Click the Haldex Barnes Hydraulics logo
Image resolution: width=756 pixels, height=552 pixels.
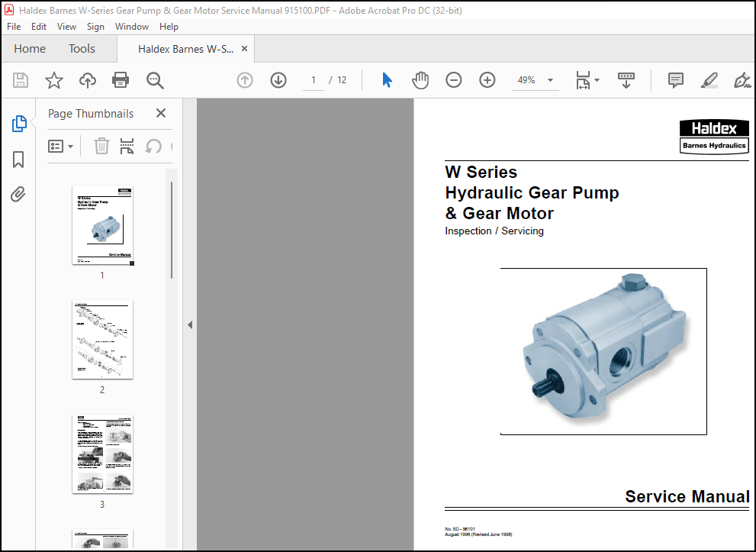[x=714, y=137]
